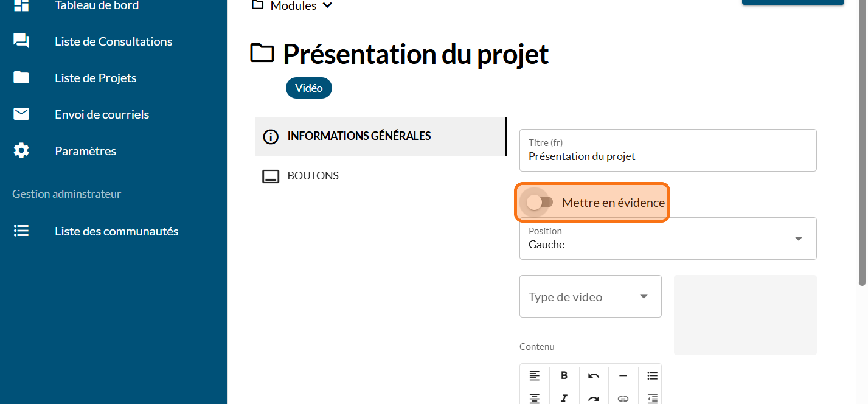Click the Titre (fr) input field
Image resolution: width=868 pixels, height=404 pixels.
click(667, 156)
